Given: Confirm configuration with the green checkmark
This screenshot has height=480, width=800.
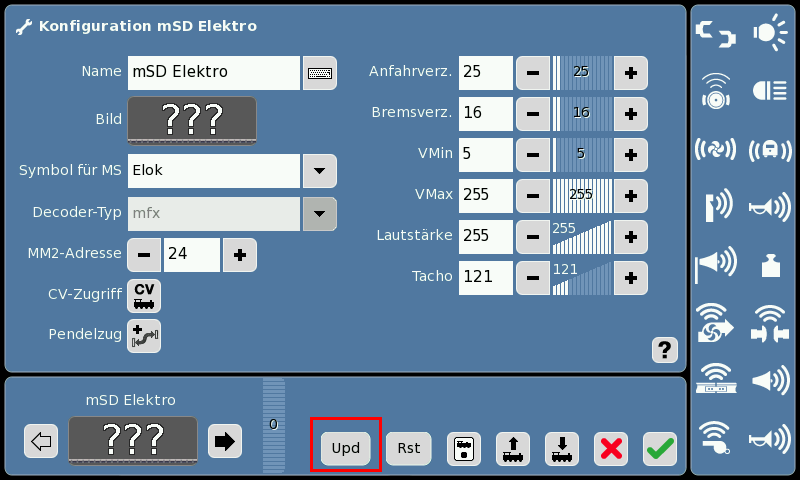Looking at the screenshot, I should pos(660,449).
